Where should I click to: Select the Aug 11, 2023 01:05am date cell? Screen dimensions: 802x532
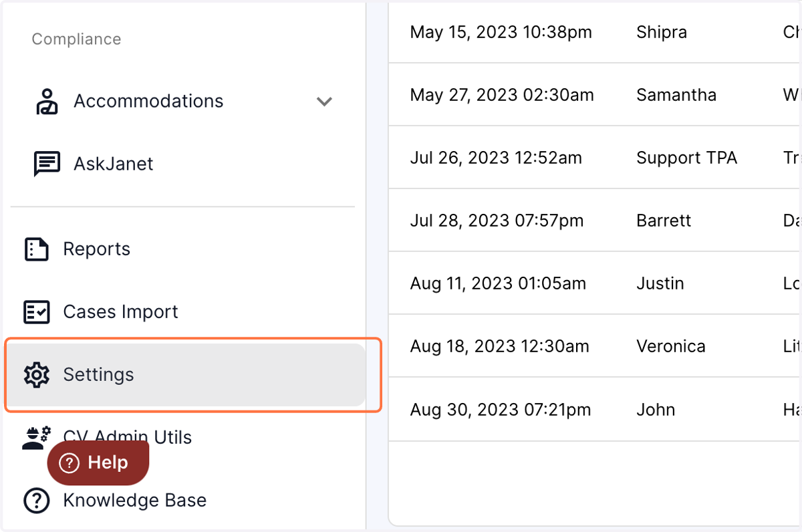pyautogui.click(x=498, y=283)
